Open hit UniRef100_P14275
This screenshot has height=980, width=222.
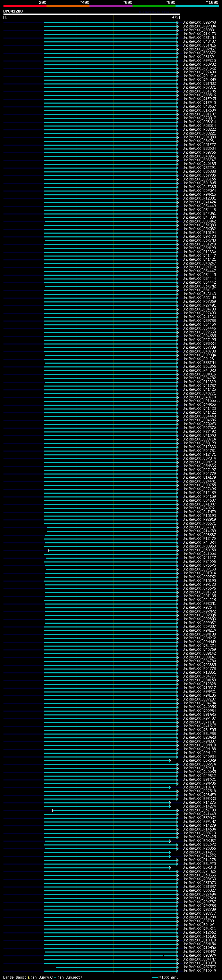click(199, 802)
